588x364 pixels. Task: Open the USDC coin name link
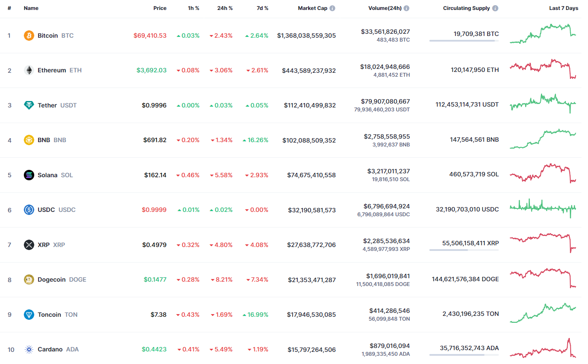[46, 210]
